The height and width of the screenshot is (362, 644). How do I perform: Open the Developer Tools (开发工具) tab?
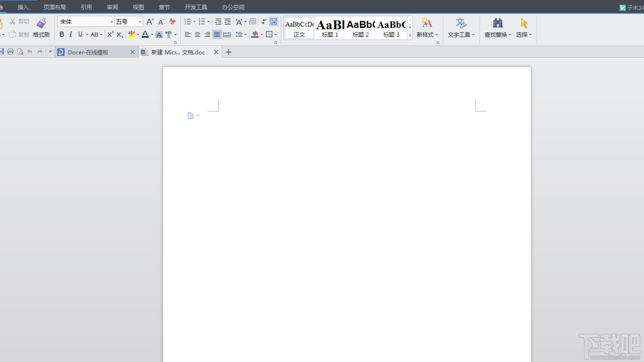[196, 7]
